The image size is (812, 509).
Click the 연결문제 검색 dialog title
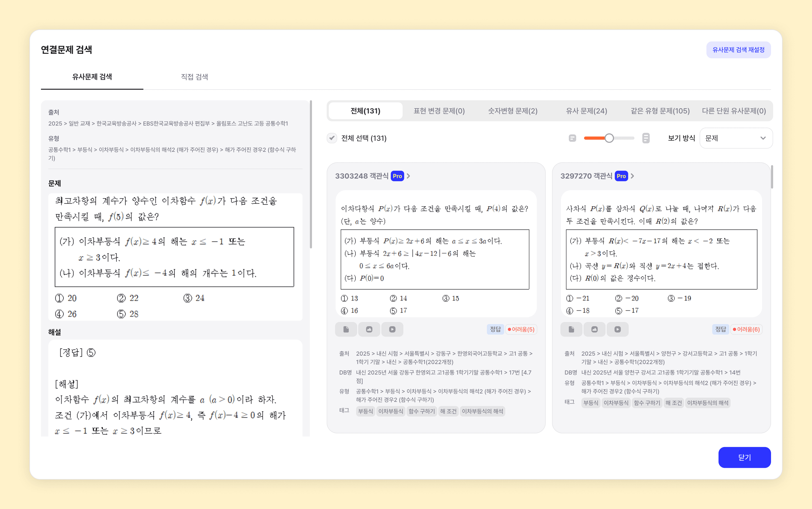(x=66, y=50)
